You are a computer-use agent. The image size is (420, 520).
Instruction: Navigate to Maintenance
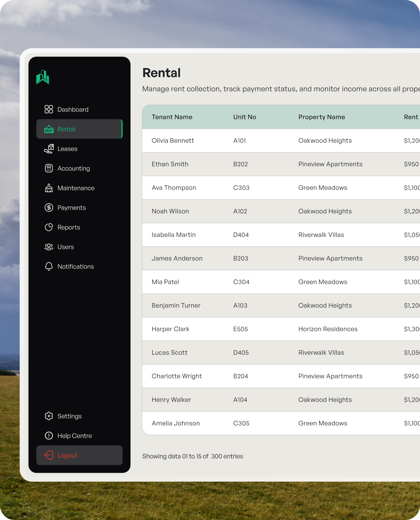(x=79, y=188)
